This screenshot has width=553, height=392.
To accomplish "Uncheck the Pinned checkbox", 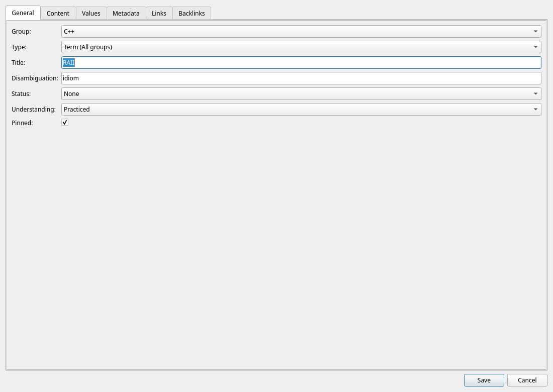I will 65,122.
